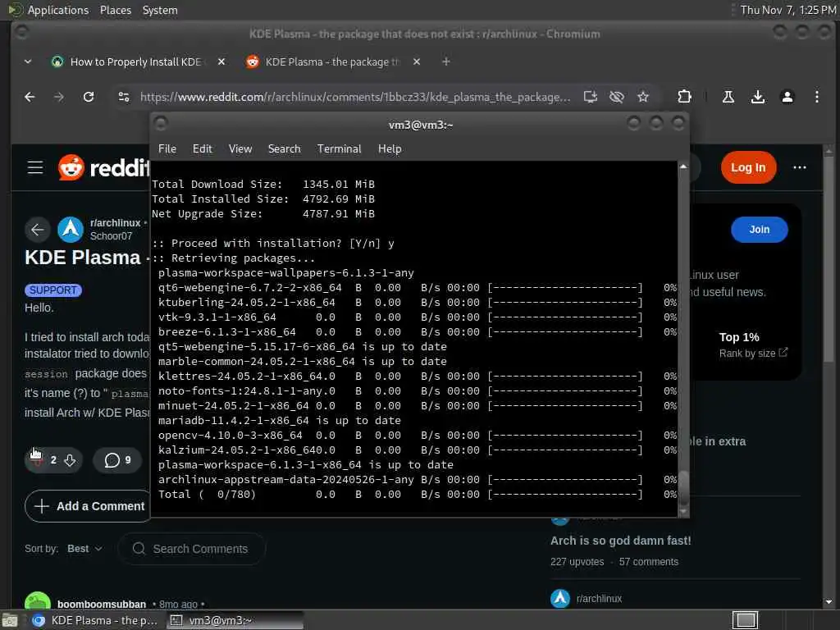Click Rank by size link
Image resolution: width=840 pixels, height=630 pixels.
(x=753, y=353)
